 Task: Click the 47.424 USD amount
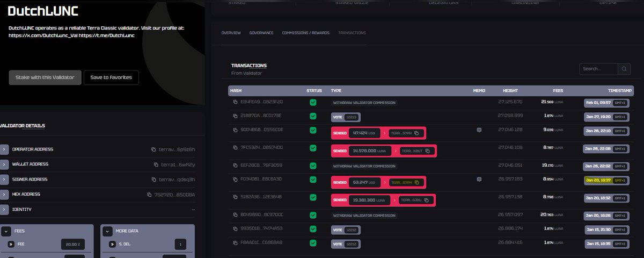point(364,133)
